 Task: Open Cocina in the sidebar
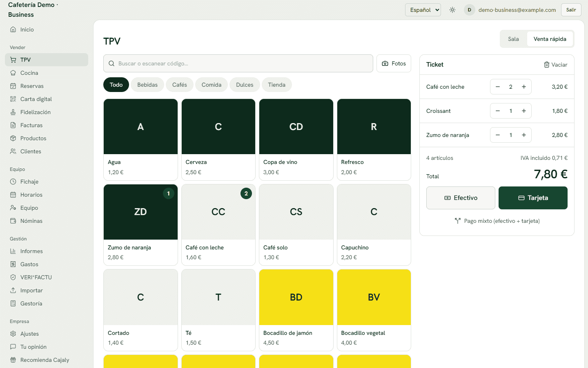[x=47, y=73]
